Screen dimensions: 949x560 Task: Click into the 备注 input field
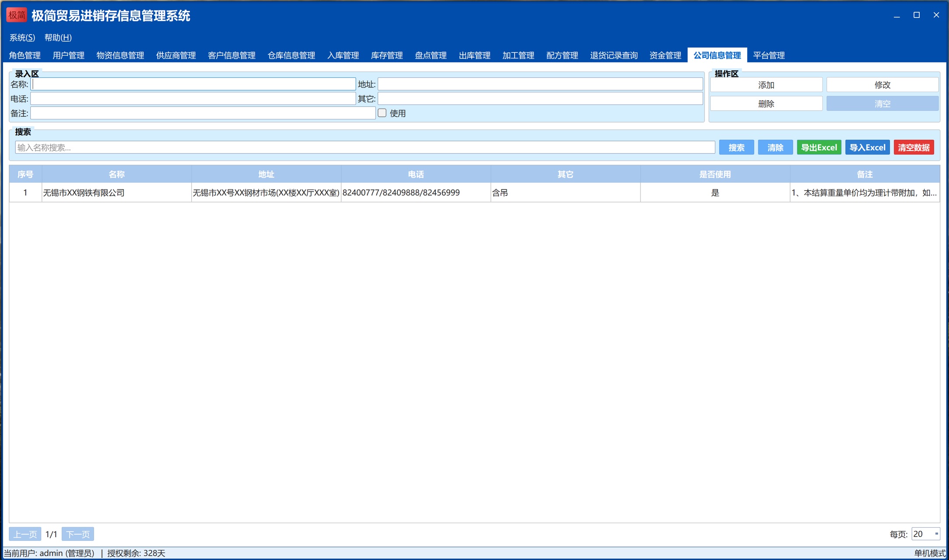[x=203, y=113]
